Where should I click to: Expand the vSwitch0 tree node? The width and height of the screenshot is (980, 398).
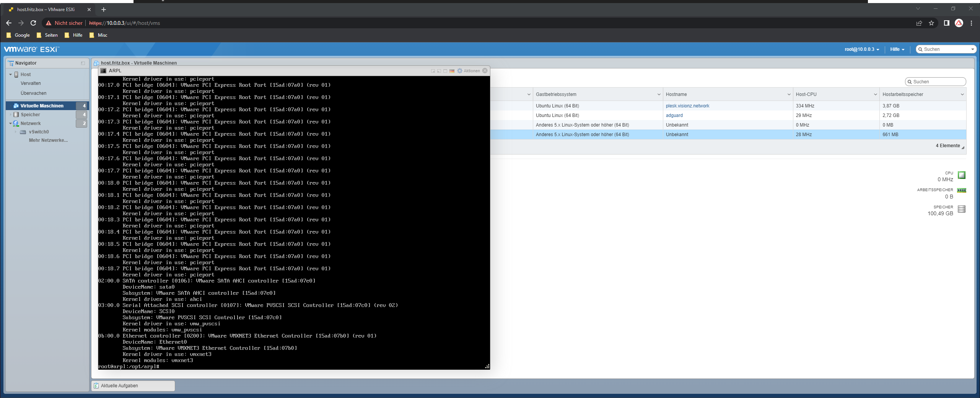(15, 132)
